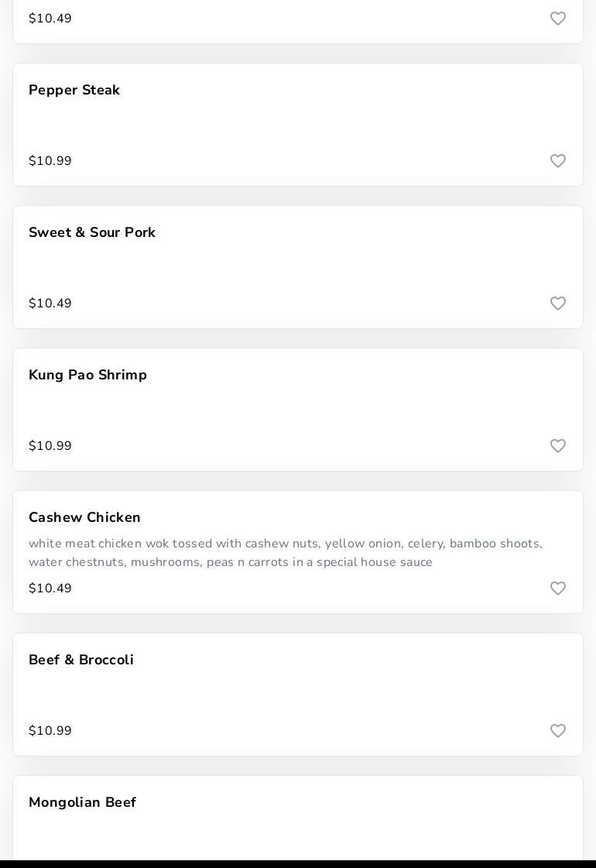The image size is (596, 868).
Task: Click the $10.49 price on the topmost card
Action: (50, 19)
